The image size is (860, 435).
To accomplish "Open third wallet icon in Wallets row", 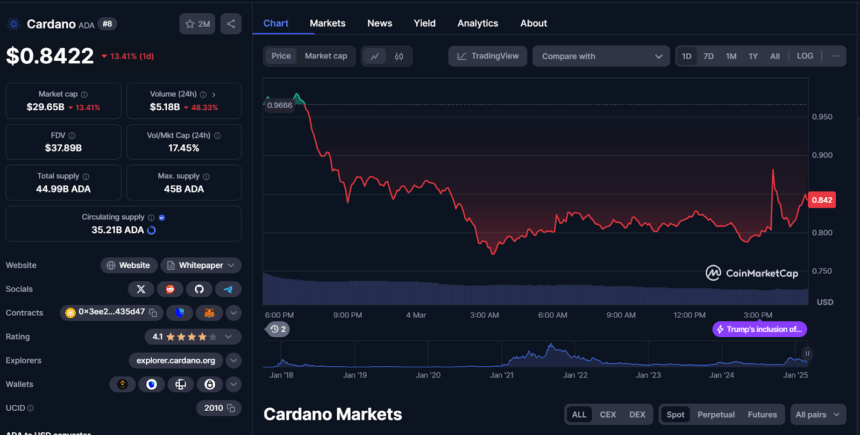I will 180,385.
